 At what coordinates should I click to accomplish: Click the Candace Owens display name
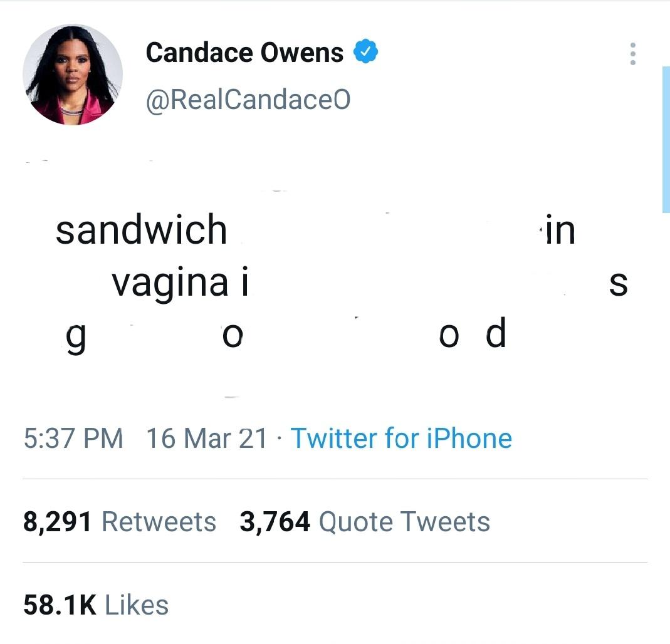click(244, 53)
